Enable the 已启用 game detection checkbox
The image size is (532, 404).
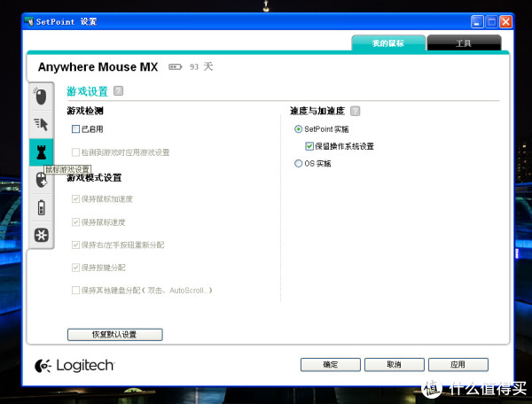(x=75, y=129)
